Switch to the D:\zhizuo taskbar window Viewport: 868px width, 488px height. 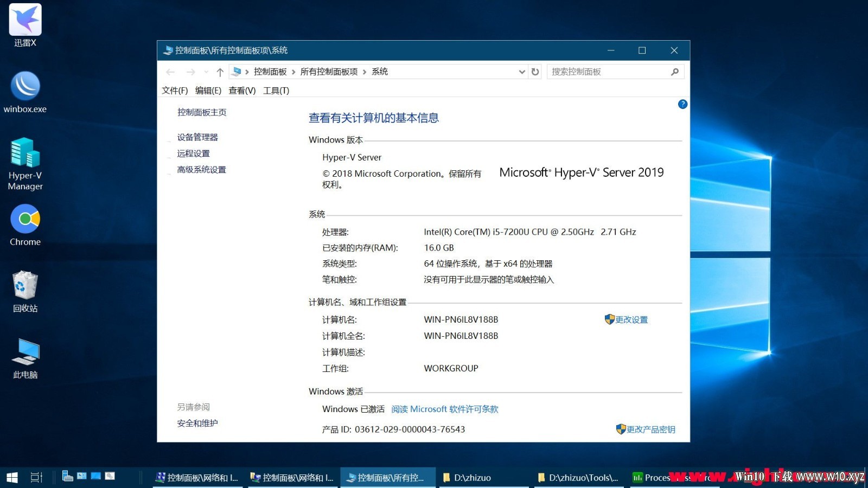[x=483, y=478]
